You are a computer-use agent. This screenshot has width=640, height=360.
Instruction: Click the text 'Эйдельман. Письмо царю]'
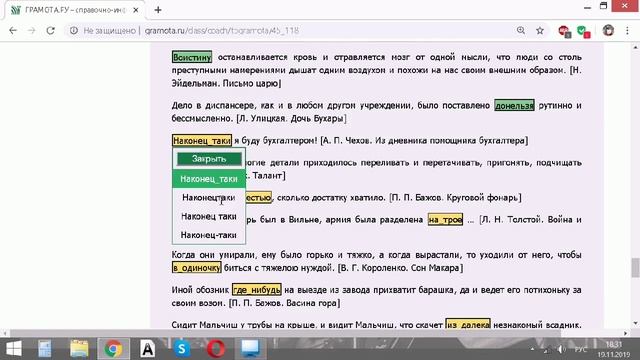point(227,84)
